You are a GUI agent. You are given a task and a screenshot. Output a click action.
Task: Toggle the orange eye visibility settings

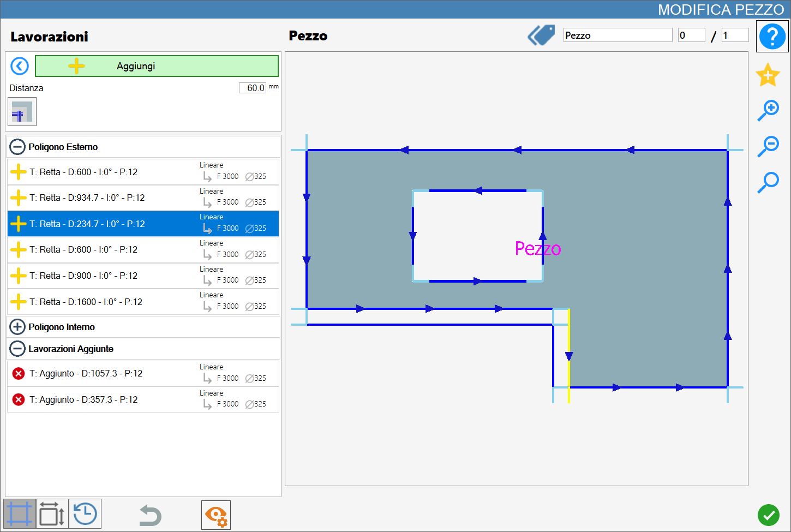click(216, 515)
